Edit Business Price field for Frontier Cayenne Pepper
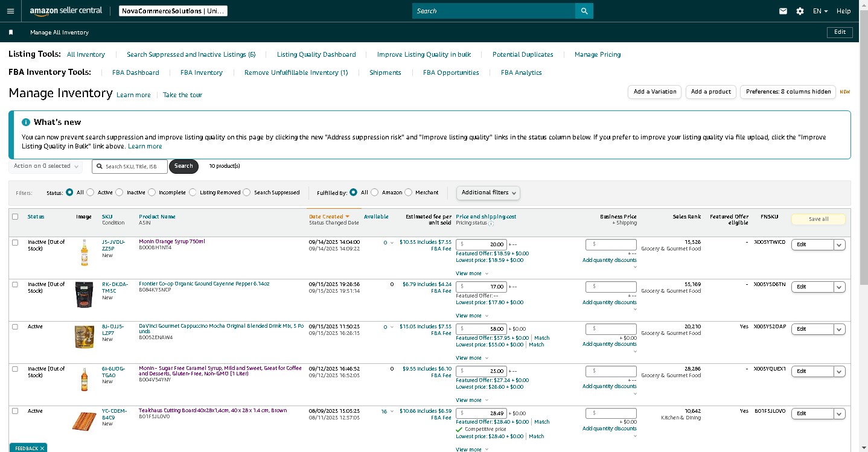 tap(611, 287)
